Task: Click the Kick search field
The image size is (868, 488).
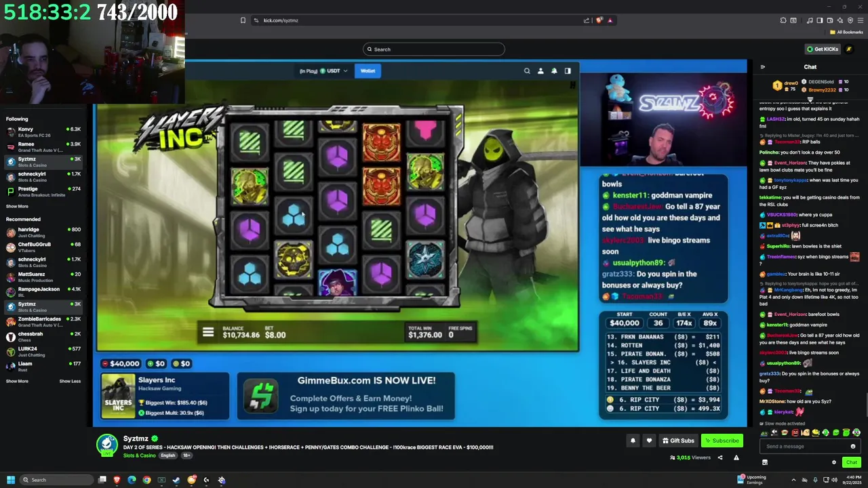Action: (x=434, y=49)
